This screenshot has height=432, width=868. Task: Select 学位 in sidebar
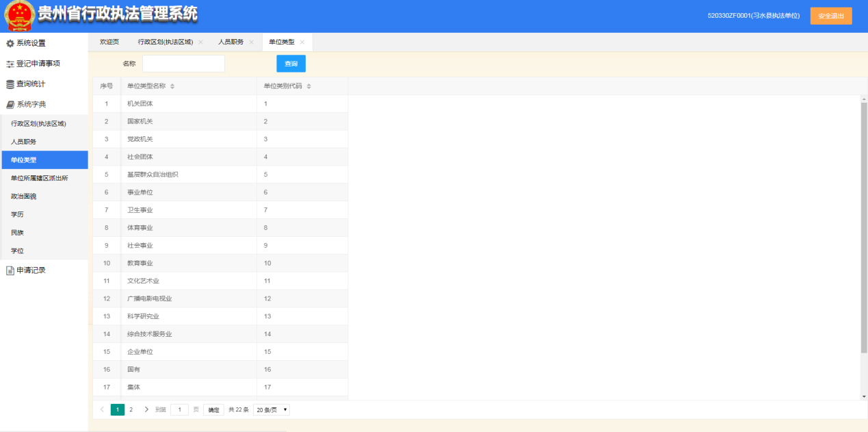tap(44, 251)
